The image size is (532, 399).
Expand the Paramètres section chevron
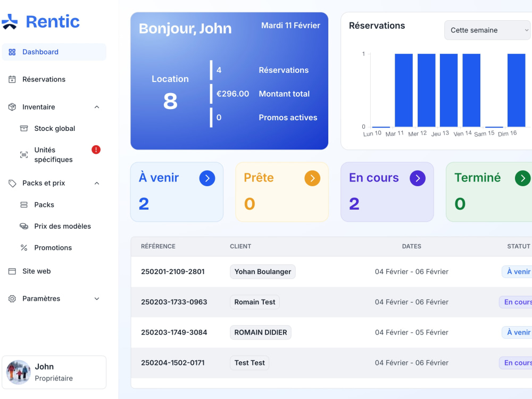(97, 298)
